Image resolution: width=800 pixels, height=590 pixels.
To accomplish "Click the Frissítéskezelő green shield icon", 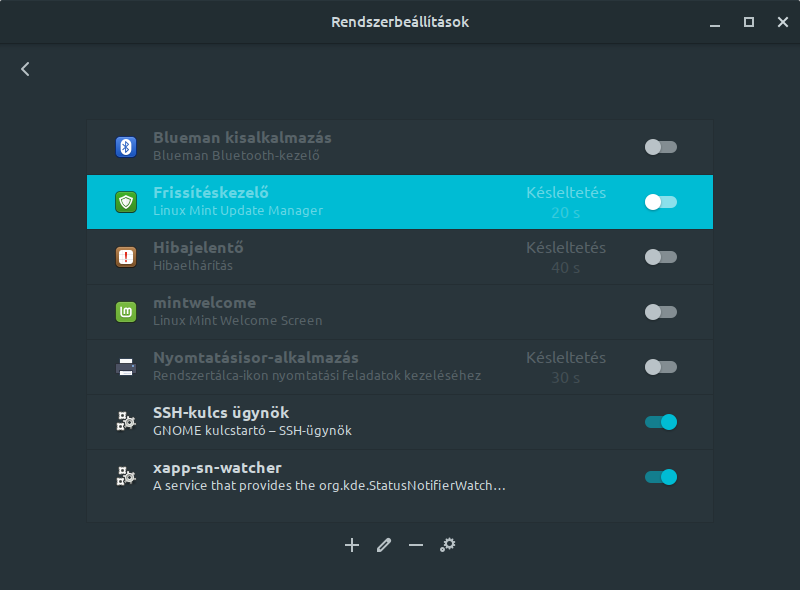I will click(x=126, y=202).
